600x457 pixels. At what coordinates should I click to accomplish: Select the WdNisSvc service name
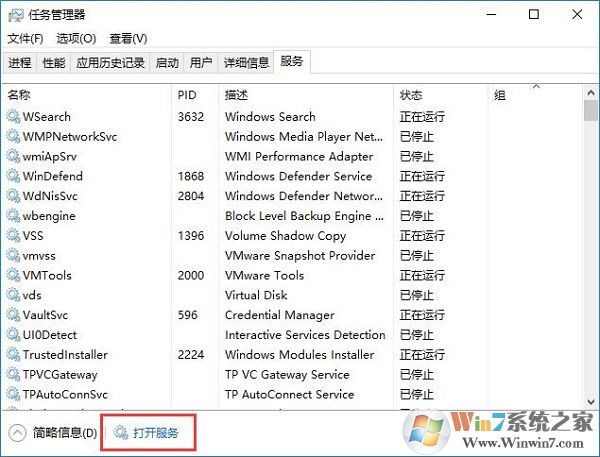coord(50,196)
